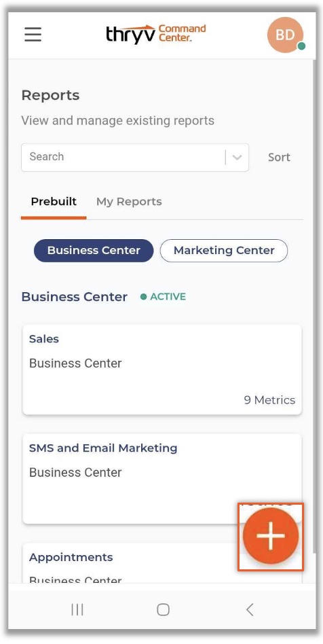Screen dimensions: 323x644
Task: Select the Business Center filter pill
Action: [x=94, y=251]
